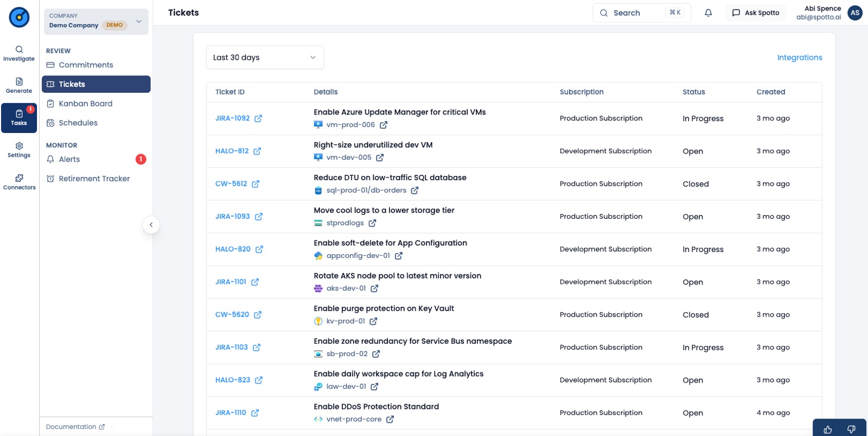Click the Search field
This screenshot has width=868, height=436.
pos(641,12)
